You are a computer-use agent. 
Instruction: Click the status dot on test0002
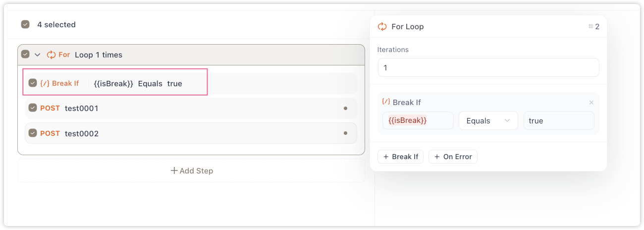pyautogui.click(x=345, y=133)
